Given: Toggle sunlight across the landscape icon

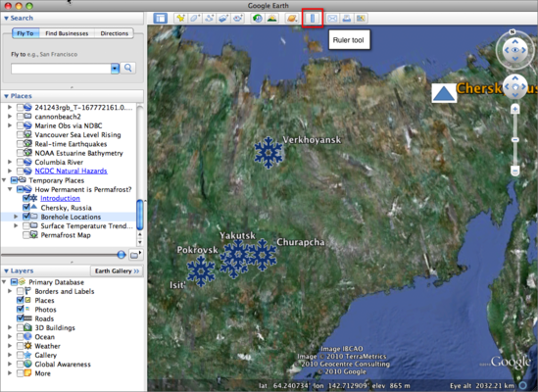Looking at the screenshot, I should [x=271, y=19].
